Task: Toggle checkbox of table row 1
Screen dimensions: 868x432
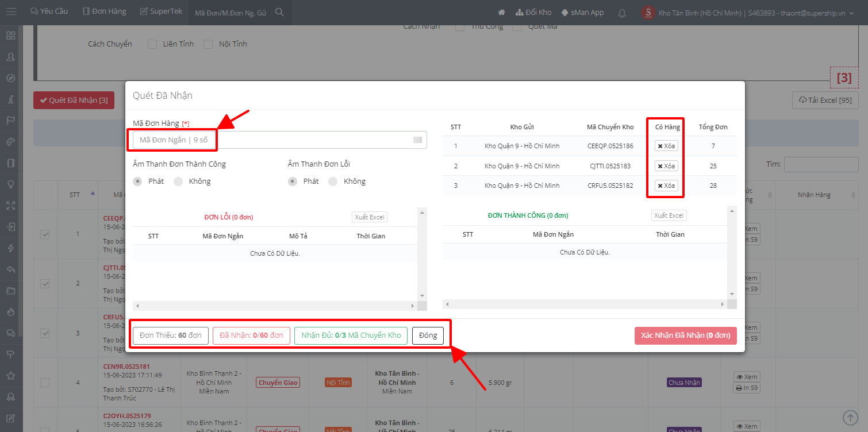Action: tap(45, 234)
